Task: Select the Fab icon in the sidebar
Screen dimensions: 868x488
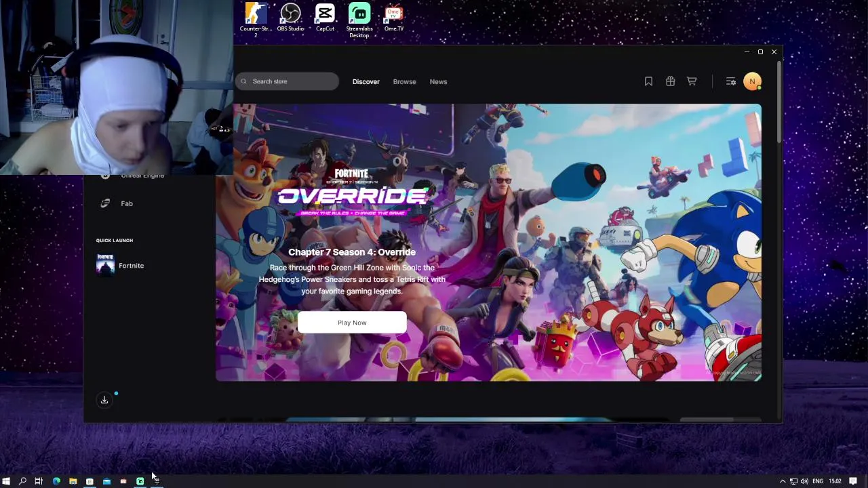Action: tap(105, 203)
